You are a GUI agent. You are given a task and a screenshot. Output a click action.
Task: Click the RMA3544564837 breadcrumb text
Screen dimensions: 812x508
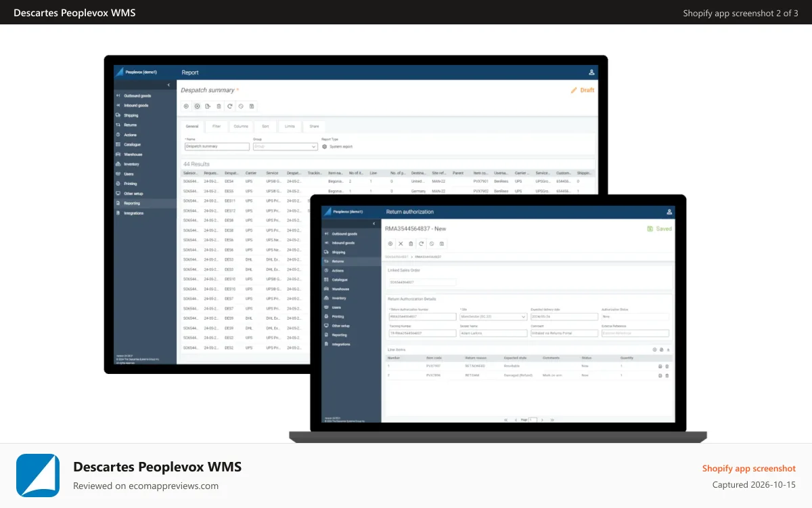(x=428, y=257)
